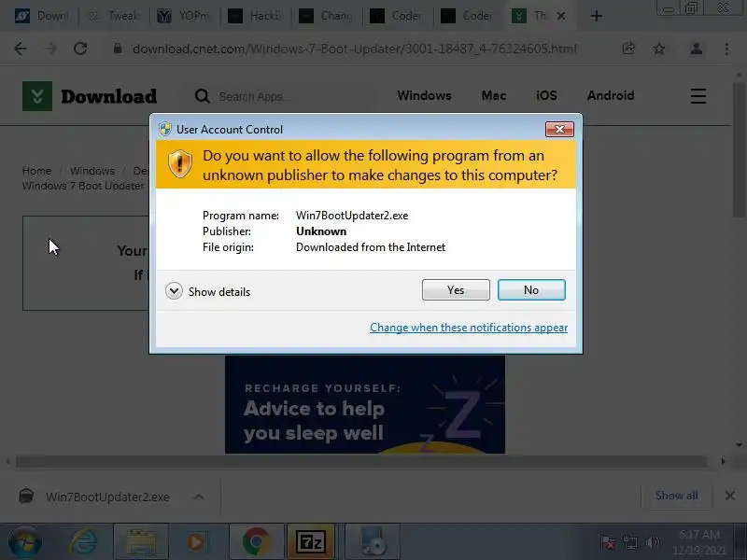747x560 pixels.
Task: Open the Windows Start button
Action: (25, 542)
